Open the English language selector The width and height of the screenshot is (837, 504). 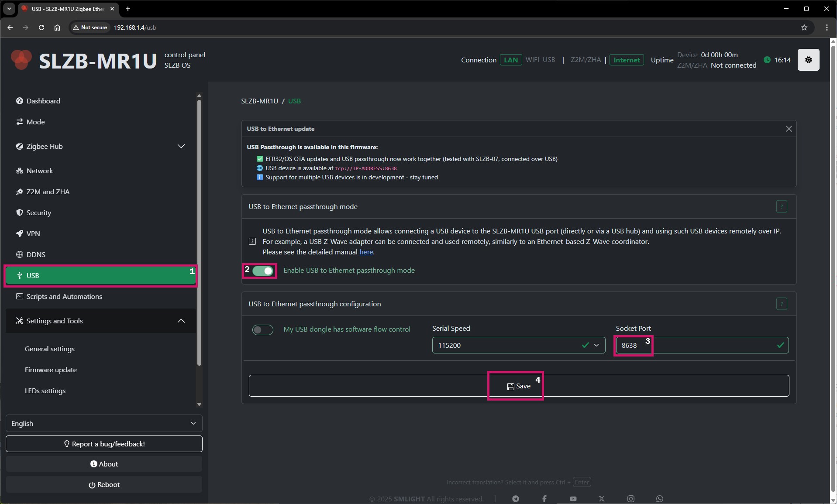pos(103,423)
